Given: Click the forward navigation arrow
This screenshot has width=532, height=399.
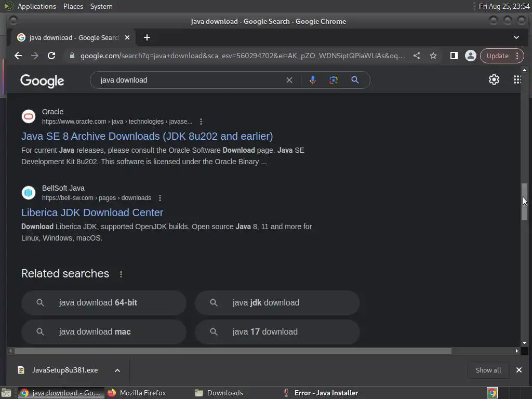Looking at the screenshot, I should pyautogui.click(x=35, y=56).
